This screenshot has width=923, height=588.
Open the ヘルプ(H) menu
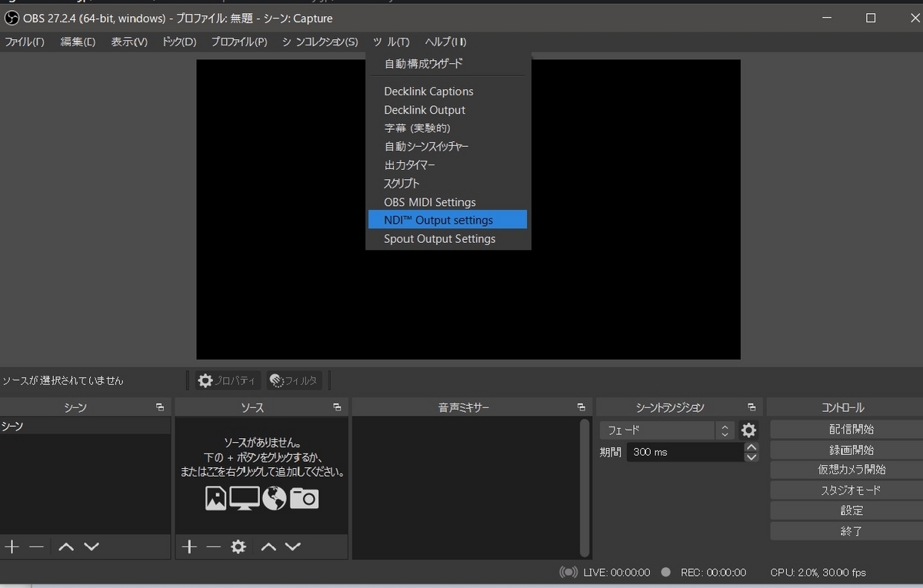446,42
